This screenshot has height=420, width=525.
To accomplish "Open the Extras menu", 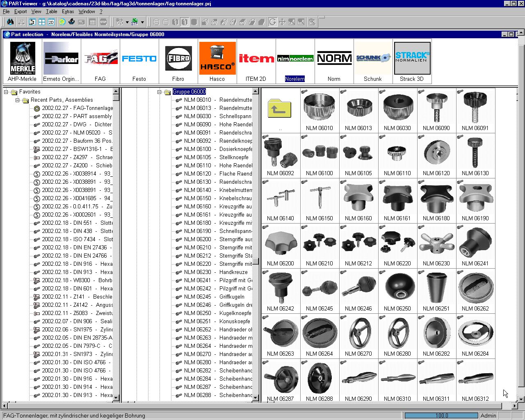I will pyautogui.click(x=68, y=11).
